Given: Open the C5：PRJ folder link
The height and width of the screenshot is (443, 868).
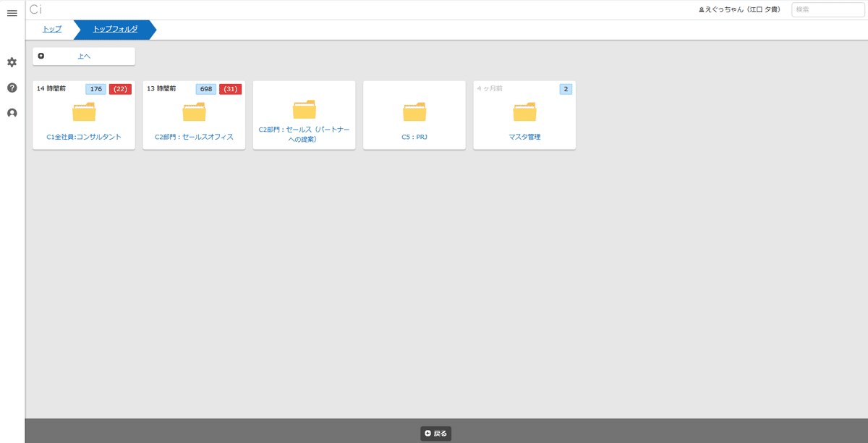Looking at the screenshot, I should click(x=414, y=137).
